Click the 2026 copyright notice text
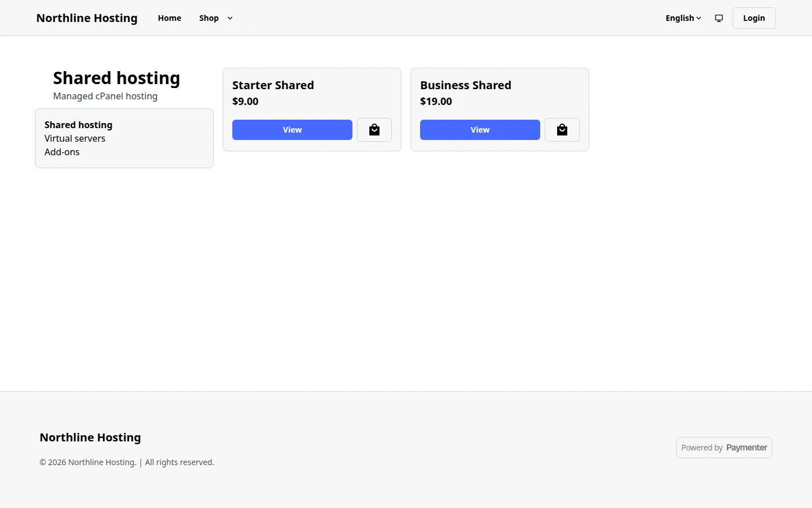 [127, 462]
